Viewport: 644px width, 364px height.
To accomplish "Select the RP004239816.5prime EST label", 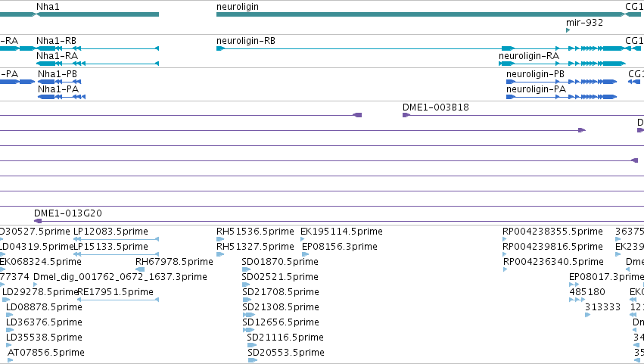I will click(552, 247).
